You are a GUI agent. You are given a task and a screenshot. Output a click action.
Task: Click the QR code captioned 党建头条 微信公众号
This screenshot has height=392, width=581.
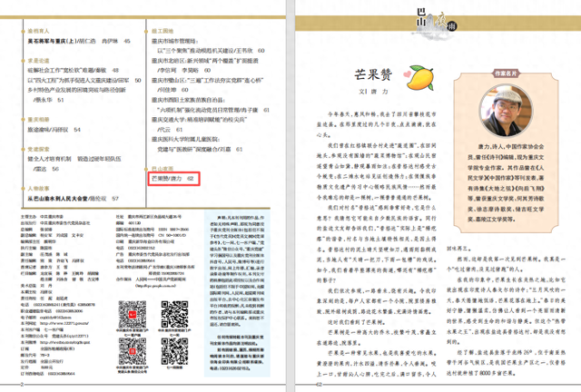pyautogui.click(x=133, y=351)
